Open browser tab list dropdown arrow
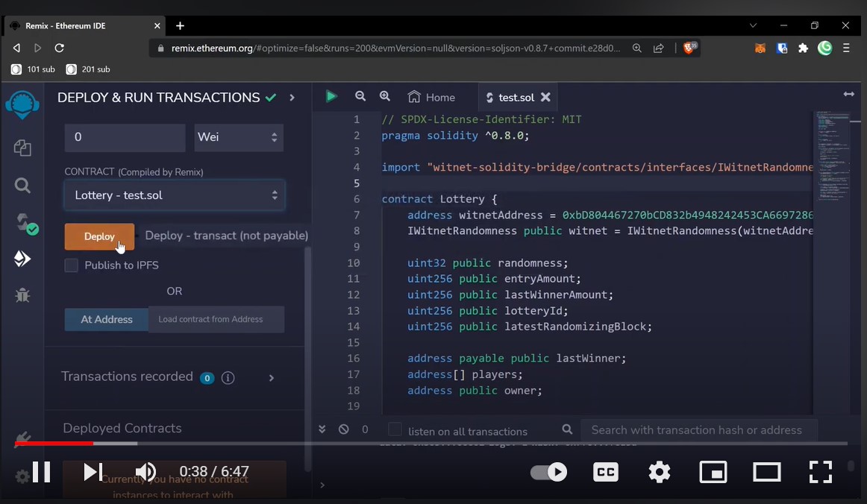Image resolution: width=867 pixels, height=504 pixels. pos(753,25)
